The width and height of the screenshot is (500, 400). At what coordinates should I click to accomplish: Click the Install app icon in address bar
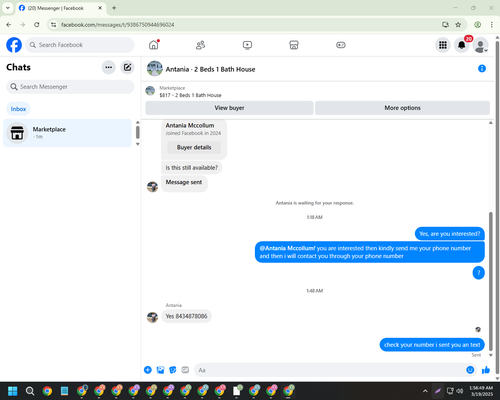coord(445,25)
